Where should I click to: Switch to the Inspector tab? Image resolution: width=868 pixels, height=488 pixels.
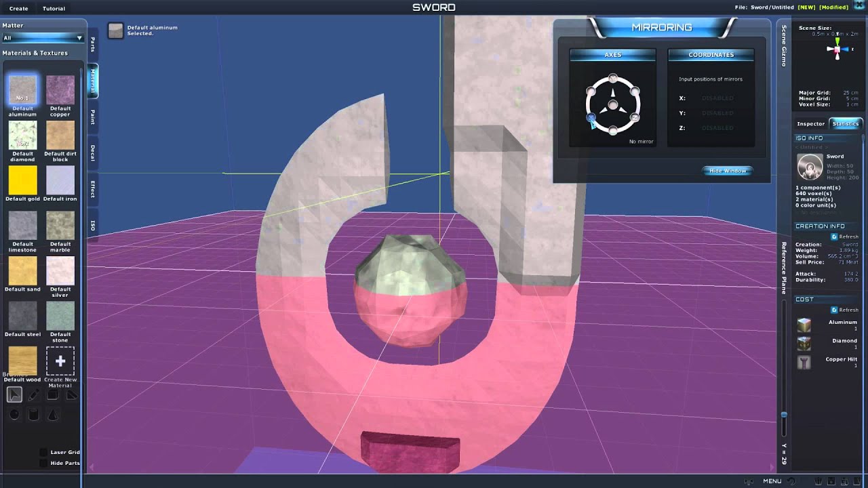pyautogui.click(x=810, y=123)
